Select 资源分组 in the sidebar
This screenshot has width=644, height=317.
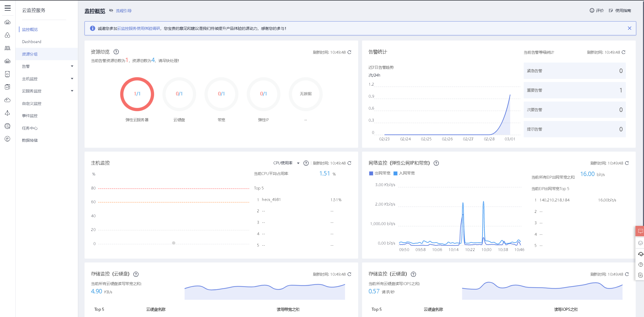pyautogui.click(x=30, y=54)
